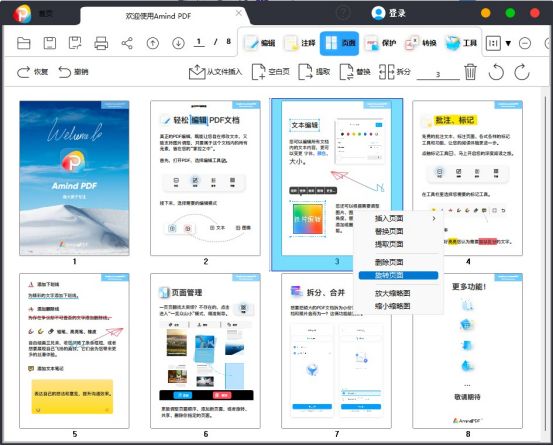This screenshot has width=553, height=446.
Task: Open the 转换 (Convert) tab
Action: tap(421, 43)
